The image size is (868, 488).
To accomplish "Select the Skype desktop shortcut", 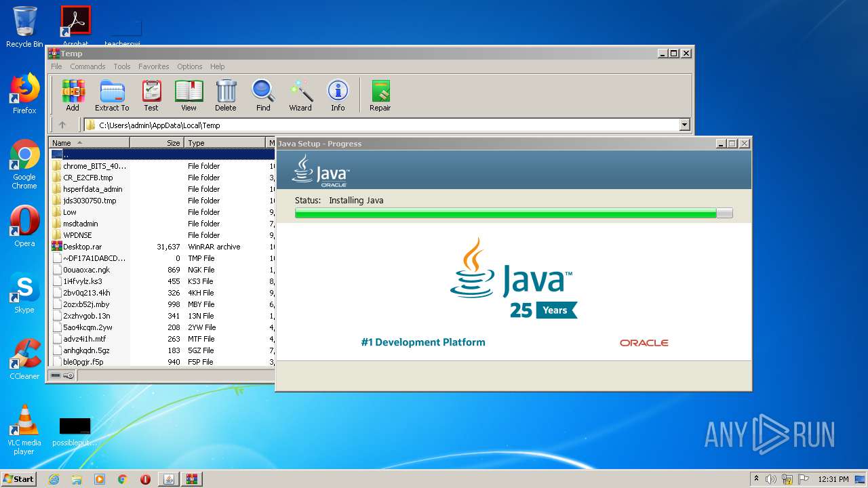I will click(x=24, y=293).
